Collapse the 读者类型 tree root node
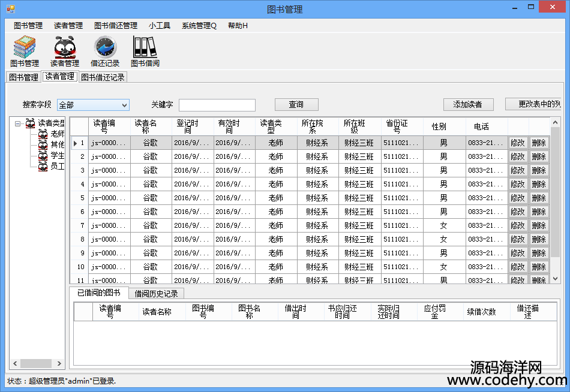This screenshot has width=570, height=392. tap(18, 123)
